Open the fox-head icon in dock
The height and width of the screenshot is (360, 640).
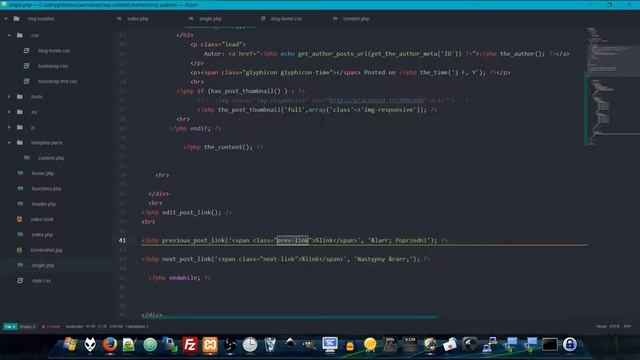click(90, 344)
